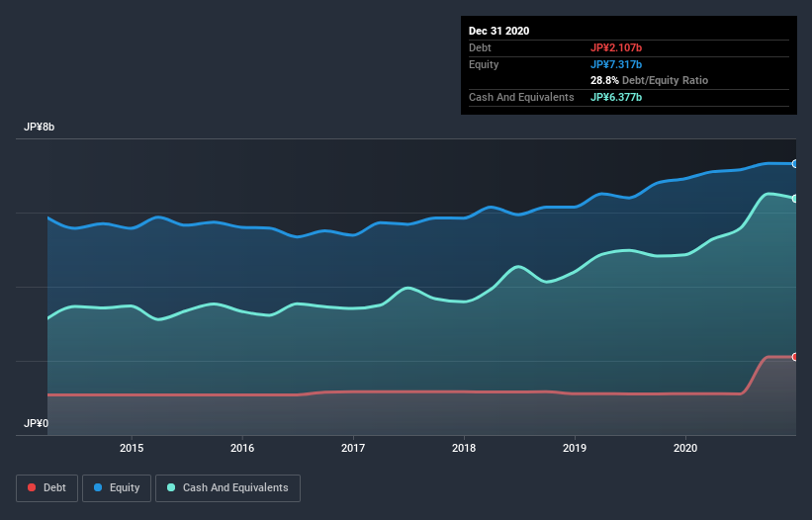Click the 28.8% Debt/Equity Ratio text
812x520 pixels.
tap(650, 81)
